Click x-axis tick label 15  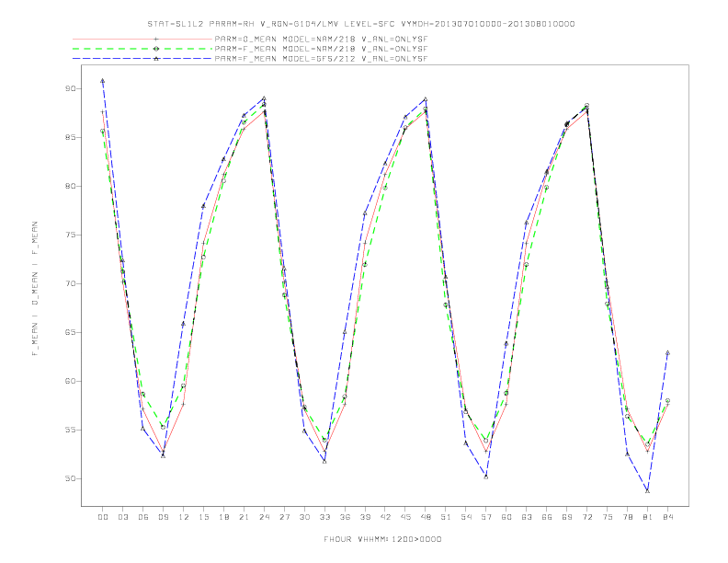[x=203, y=517]
